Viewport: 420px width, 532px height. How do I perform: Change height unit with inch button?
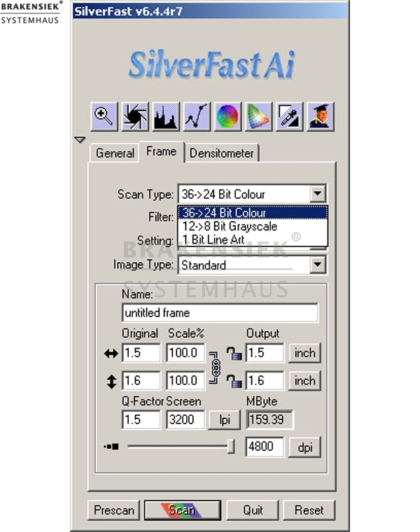pyautogui.click(x=304, y=381)
